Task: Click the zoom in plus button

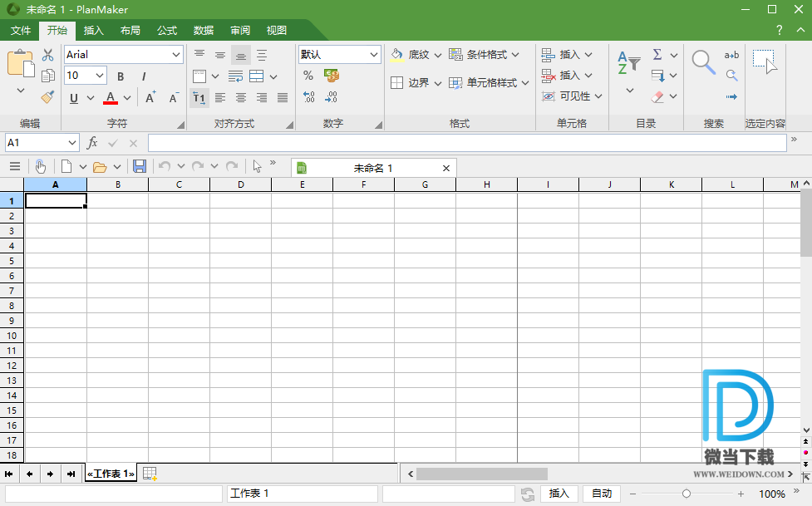Action: coord(741,494)
